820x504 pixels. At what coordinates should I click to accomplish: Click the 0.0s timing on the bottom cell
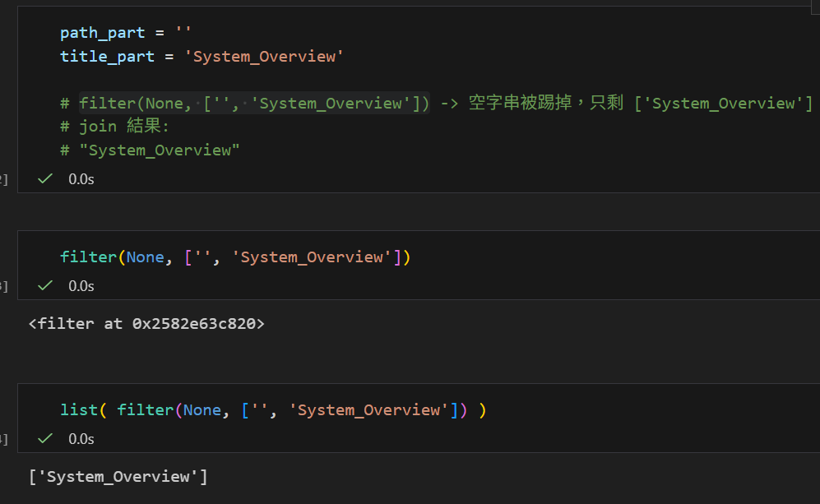click(x=81, y=438)
